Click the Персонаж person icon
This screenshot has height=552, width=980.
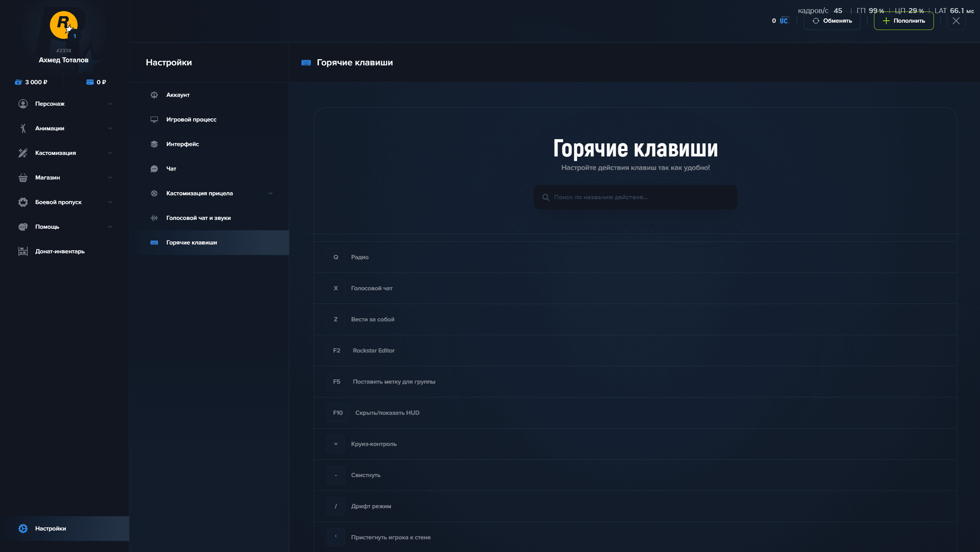pos(23,104)
